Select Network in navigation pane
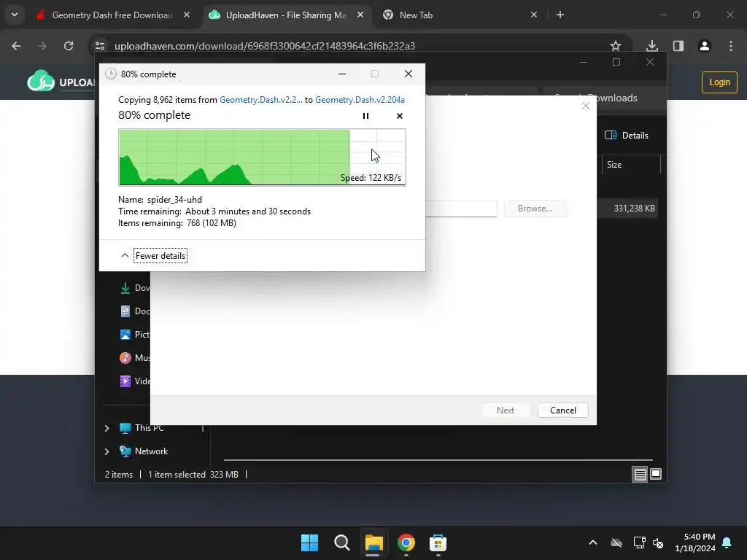Viewport: 747px width, 560px height. (x=144, y=451)
